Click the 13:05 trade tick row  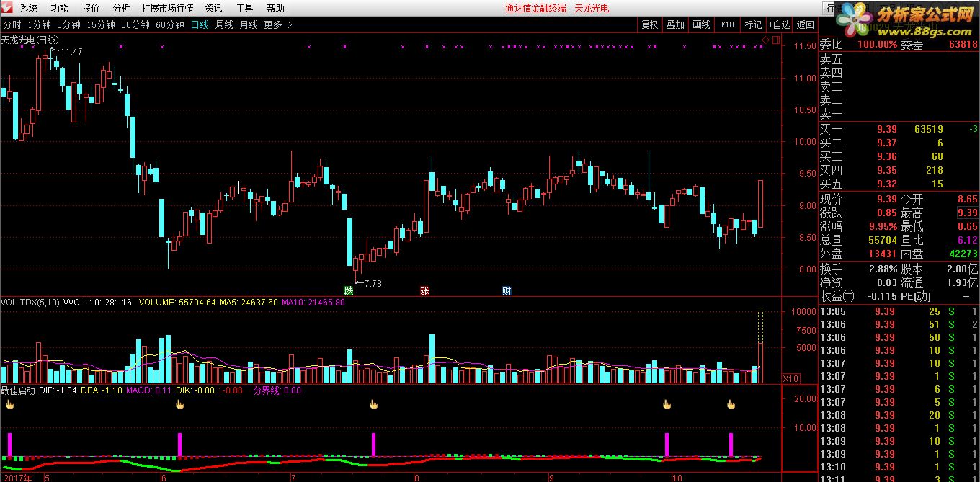tap(899, 311)
